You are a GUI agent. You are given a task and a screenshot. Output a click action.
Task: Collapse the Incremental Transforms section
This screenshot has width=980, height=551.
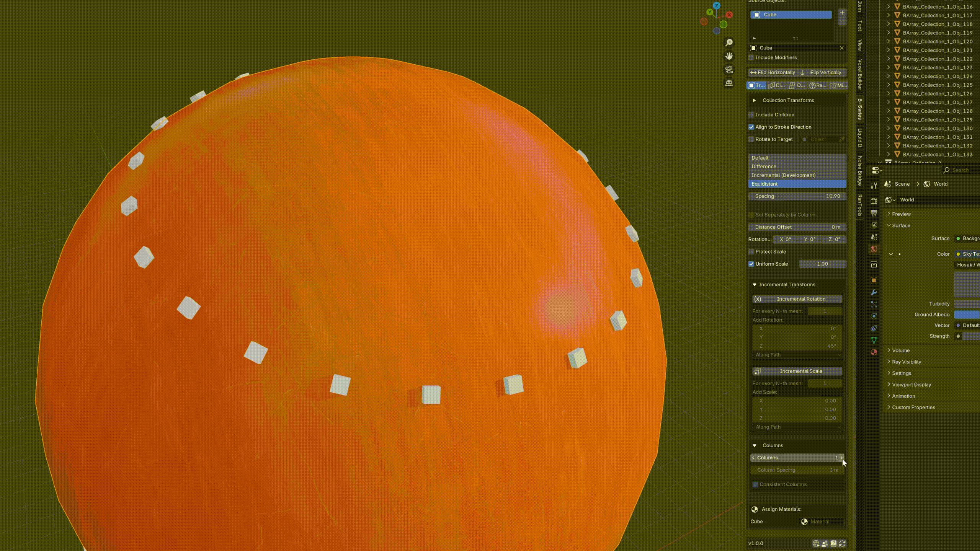pos(754,285)
